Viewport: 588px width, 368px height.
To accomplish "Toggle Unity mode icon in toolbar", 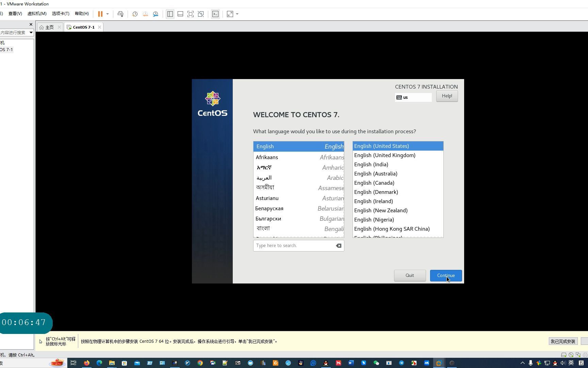I will (x=201, y=14).
